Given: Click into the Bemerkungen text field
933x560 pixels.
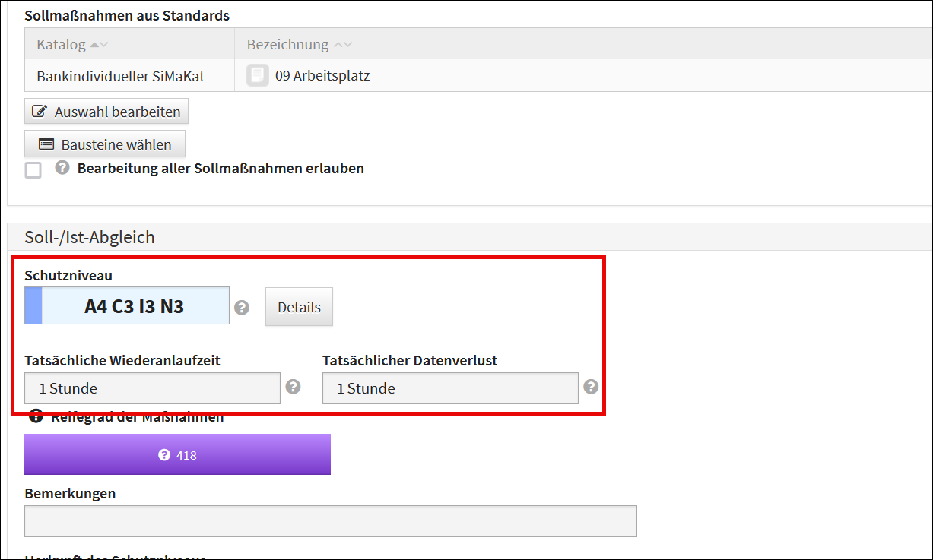Looking at the screenshot, I should (330, 521).
